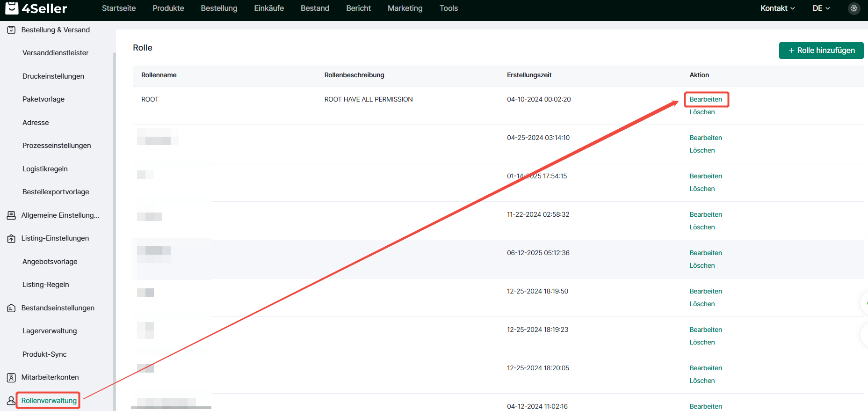Click the ROOT role name cell
This screenshot has height=411, width=868.
point(150,99)
